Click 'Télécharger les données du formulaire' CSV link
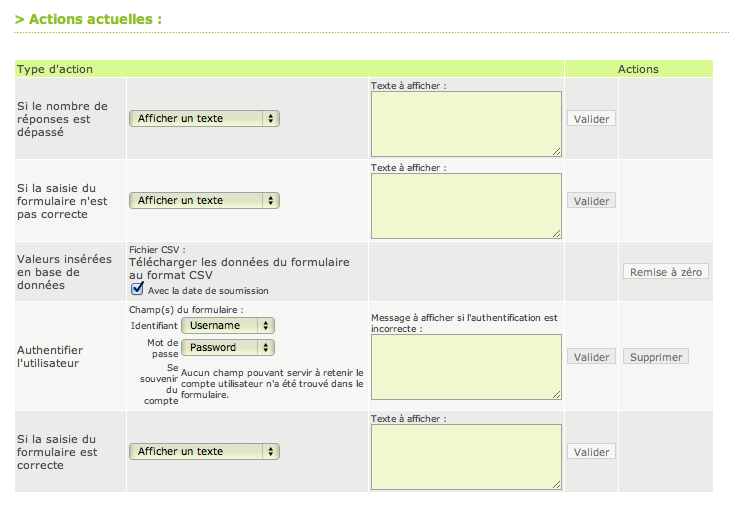This screenshot has width=729, height=511. point(239,268)
